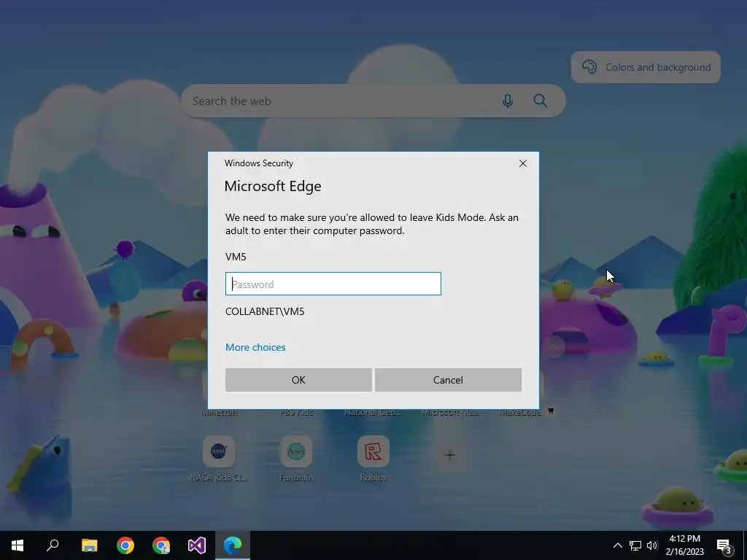Screen dimensions: 747x560
Task: Cancel the Windows Security dialog
Action: (x=448, y=379)
